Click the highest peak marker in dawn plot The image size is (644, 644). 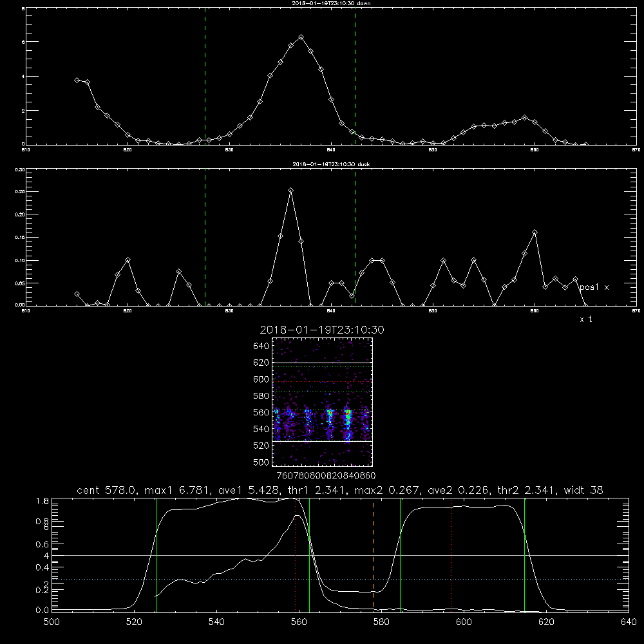pos(301,37)
